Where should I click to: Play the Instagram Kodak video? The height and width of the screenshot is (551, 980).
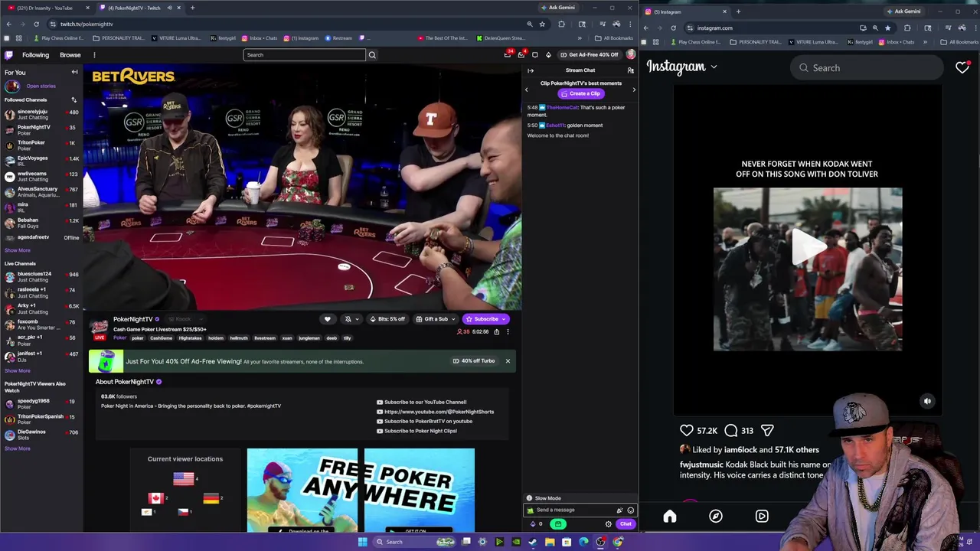tap(808, 246)
